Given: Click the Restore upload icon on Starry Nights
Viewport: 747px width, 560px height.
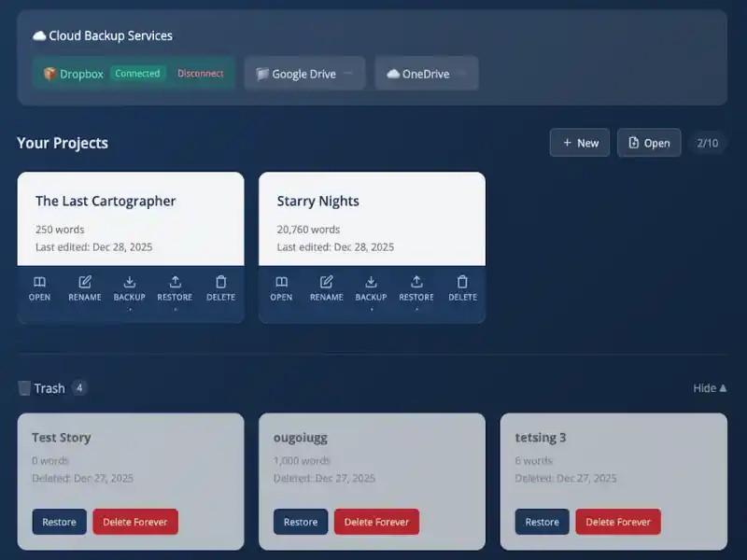Looking at the screenshot, I should (416, 282).
